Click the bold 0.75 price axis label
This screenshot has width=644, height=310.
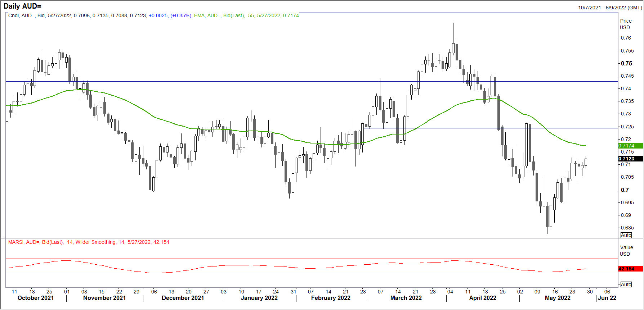pos(627,63)
